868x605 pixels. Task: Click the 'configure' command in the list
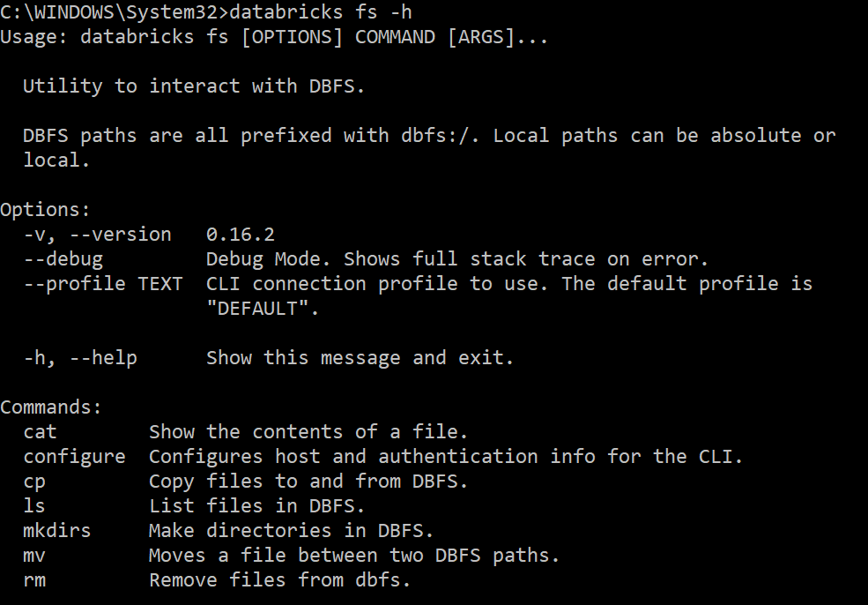pyautogui.click(x=75, y=457)
